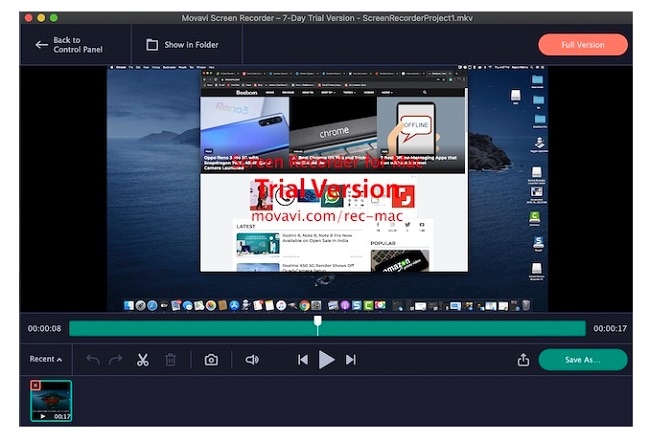This screenshot has height=441, width=650.
Task: Click the 00:00:08 current time label
Action: coord(44,328)
